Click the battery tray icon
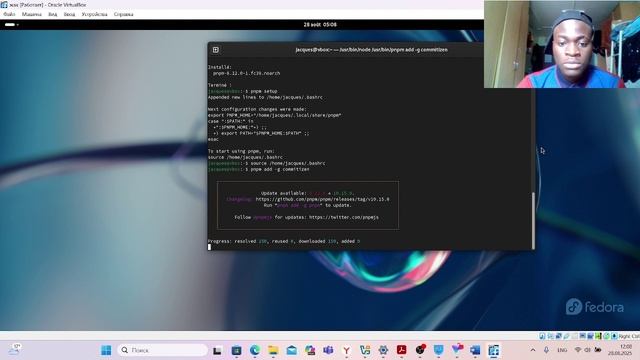This screenshot has width=640, height=360. (x=598, y=350)
